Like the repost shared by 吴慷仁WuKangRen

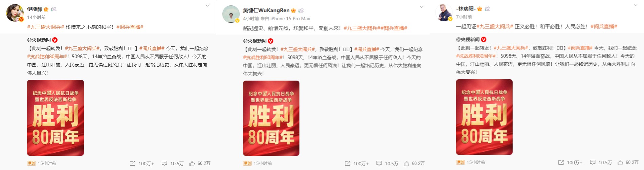click(x=406, y=163)
